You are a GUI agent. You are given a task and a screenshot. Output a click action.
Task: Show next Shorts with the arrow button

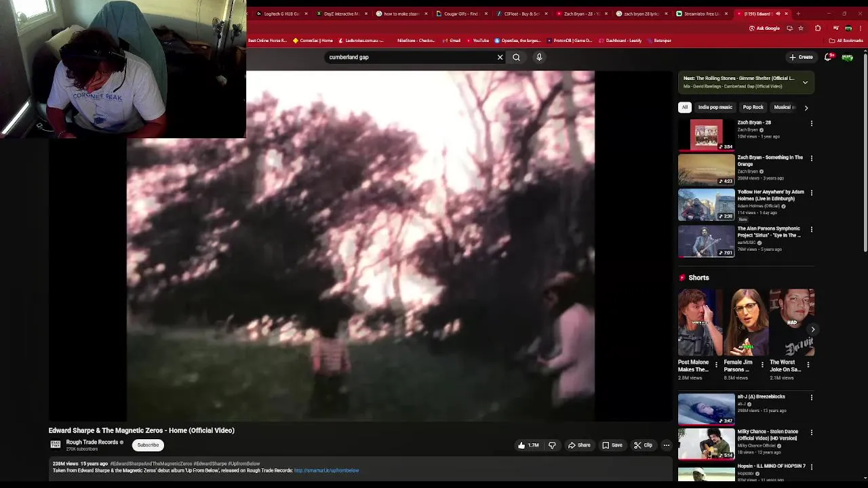tap(813, 329)
